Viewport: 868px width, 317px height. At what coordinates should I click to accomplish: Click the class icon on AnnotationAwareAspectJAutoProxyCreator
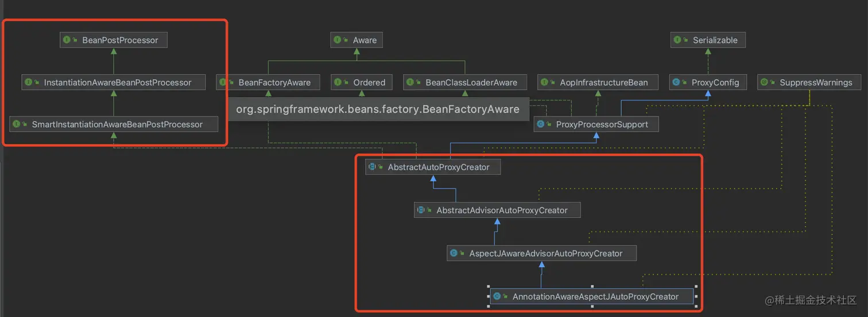[x=497, y=296]
